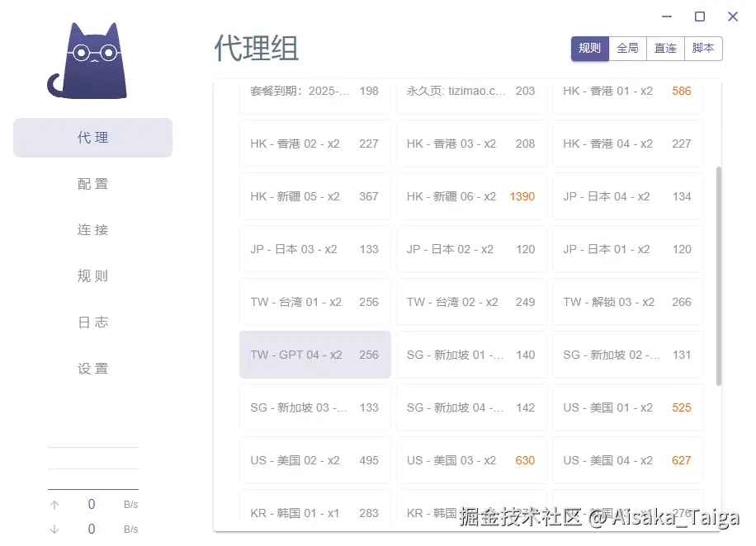
Task: Click latency value 630 of 美国 03
Action: 525,460
